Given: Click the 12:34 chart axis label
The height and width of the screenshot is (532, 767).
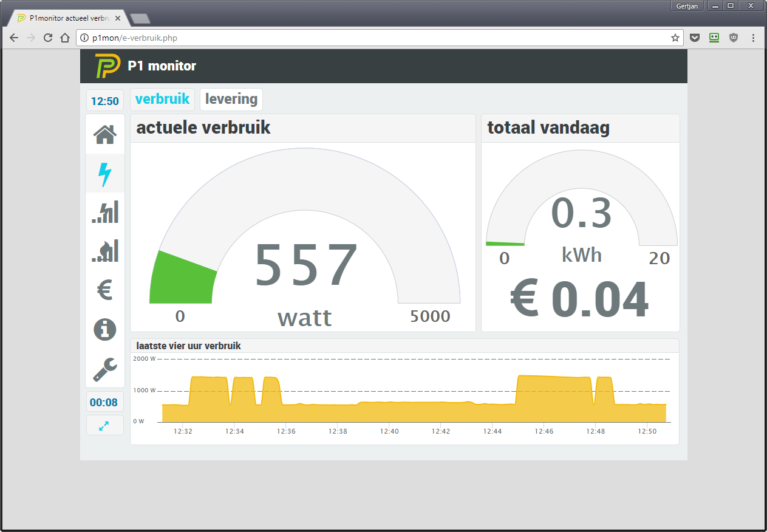Looking at the screenshot, I should coord(234,431).
